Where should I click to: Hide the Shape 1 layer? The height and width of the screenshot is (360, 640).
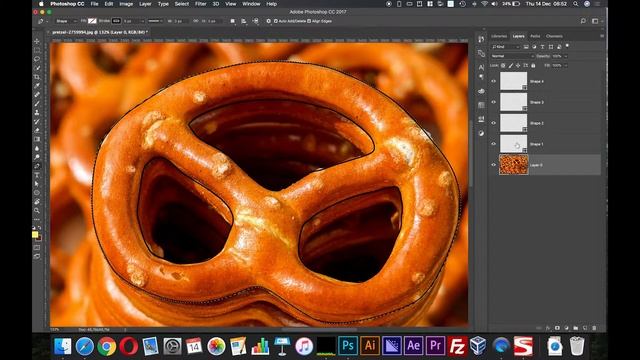point(493,144)
